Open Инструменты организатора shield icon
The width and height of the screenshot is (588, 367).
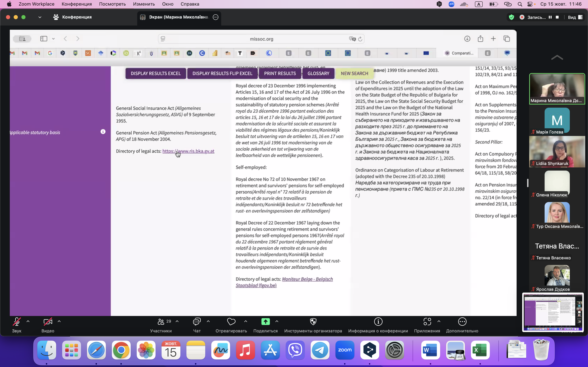[313, 322]
